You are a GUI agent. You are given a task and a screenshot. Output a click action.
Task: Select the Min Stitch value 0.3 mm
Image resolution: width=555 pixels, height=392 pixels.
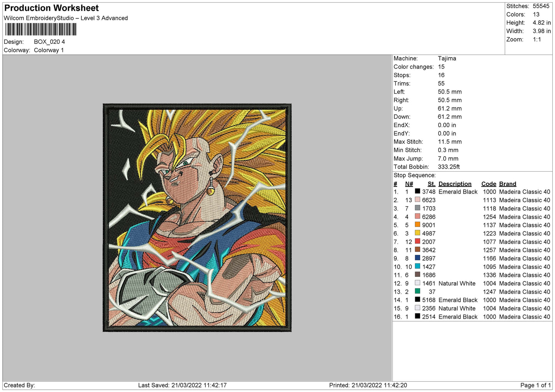[448, 150]
